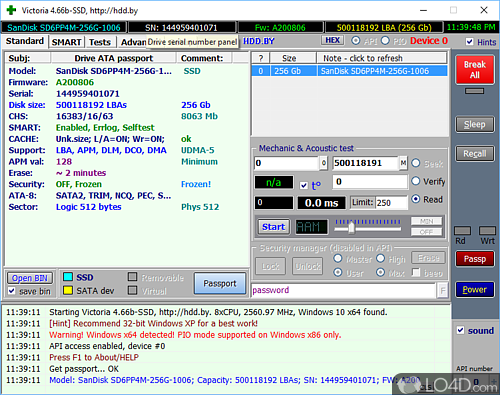Click the start LBA input field
500x395 pixels.
[x=287, y=163]
